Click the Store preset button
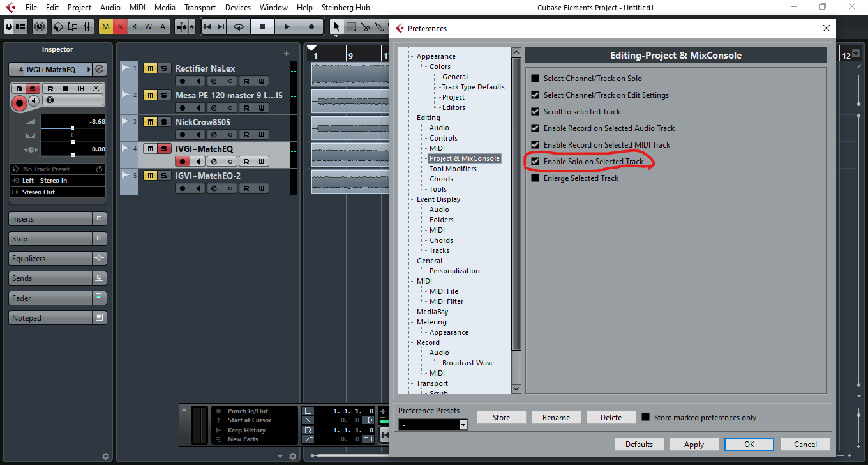This screenshot has width=868, height=465. coord(502,417)
